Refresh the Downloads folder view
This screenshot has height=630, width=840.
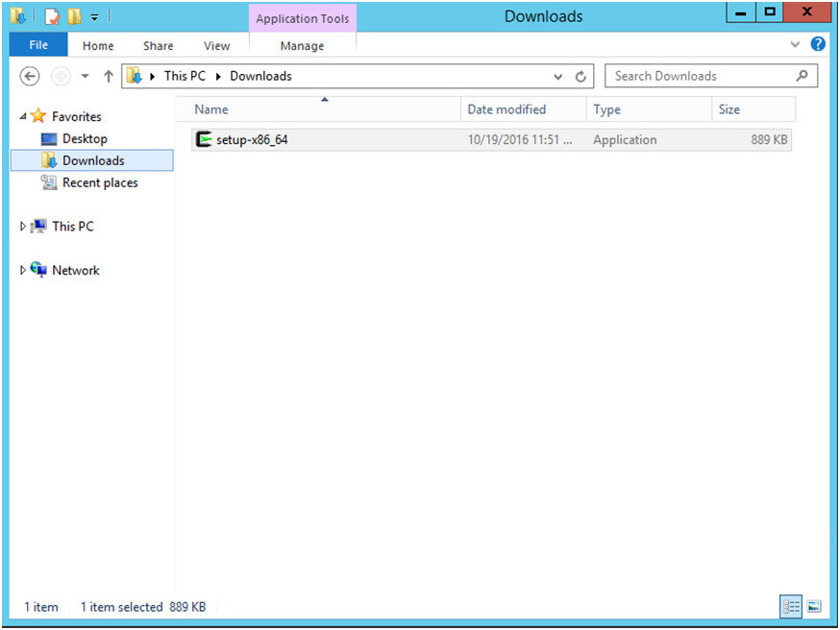point(581,77)
